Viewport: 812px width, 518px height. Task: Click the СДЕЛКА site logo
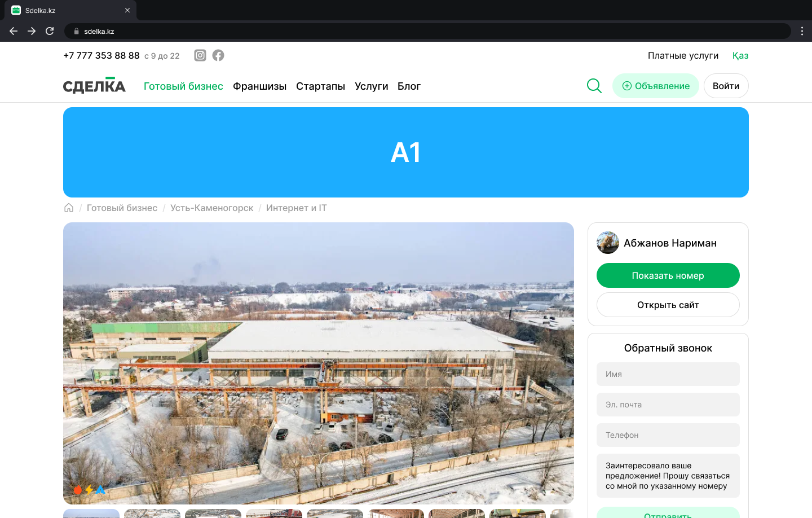point(94,86)
